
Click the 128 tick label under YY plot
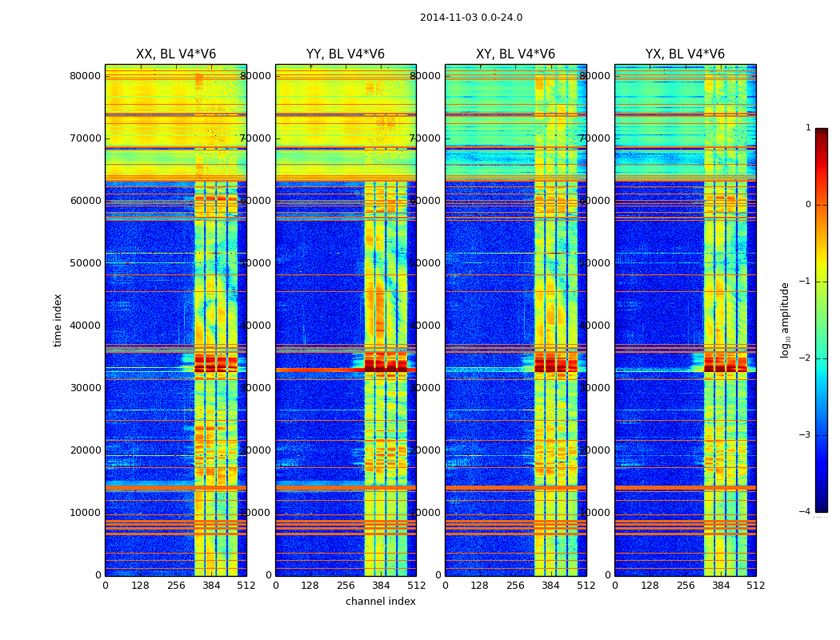pos(310,586)
